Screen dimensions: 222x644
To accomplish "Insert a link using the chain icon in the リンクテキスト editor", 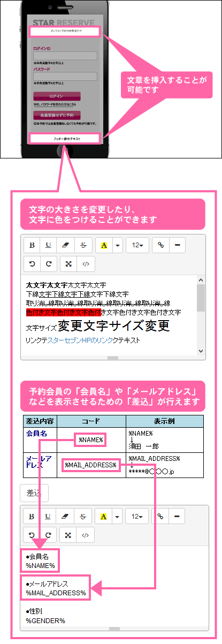I will pyautogui.click(x=160, y=245).
